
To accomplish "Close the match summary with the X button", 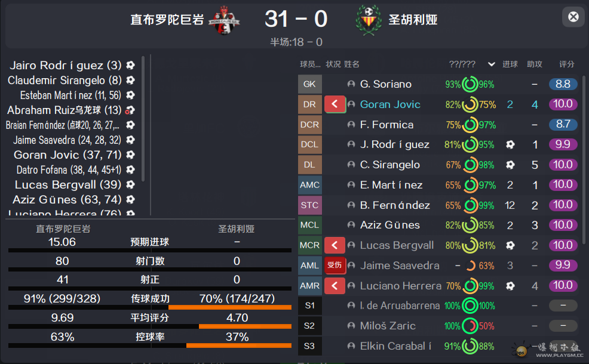I will click(x=573, y=17).
